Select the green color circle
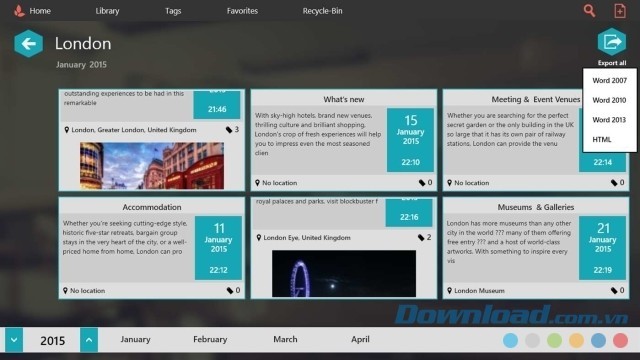This screenshot has width=640, height=360. tap(554, 340)
